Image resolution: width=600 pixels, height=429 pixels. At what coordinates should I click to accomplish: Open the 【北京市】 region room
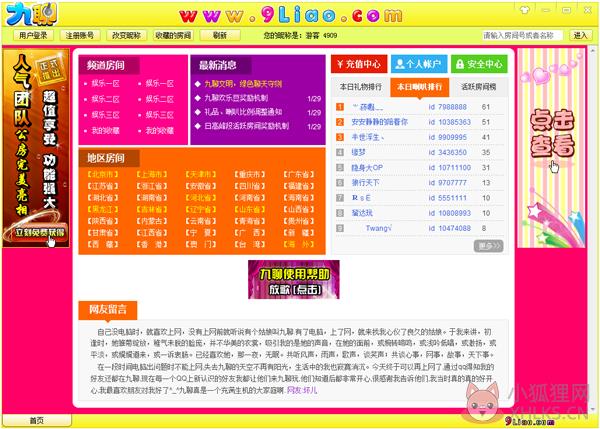[103, 175]
